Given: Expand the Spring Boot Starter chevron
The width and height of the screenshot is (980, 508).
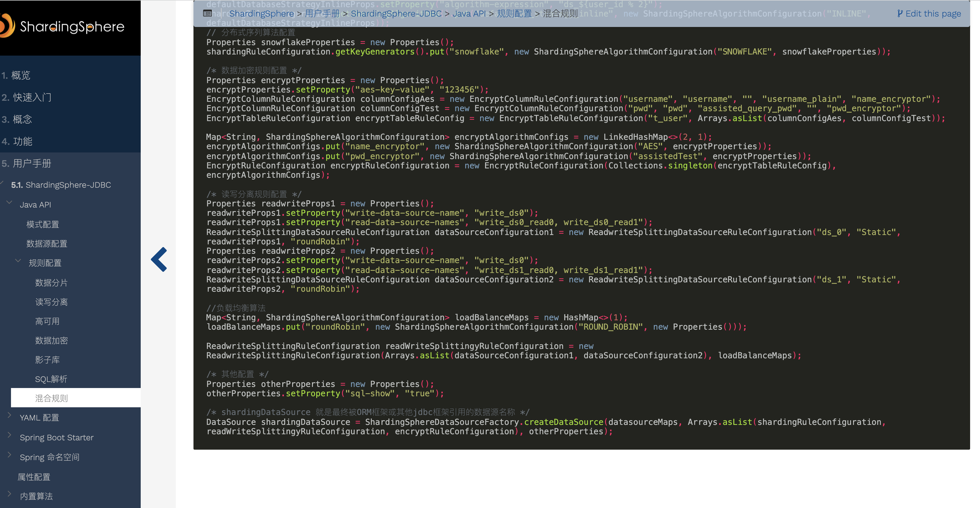Looking at the screenshot, I should tap(10, 435).
